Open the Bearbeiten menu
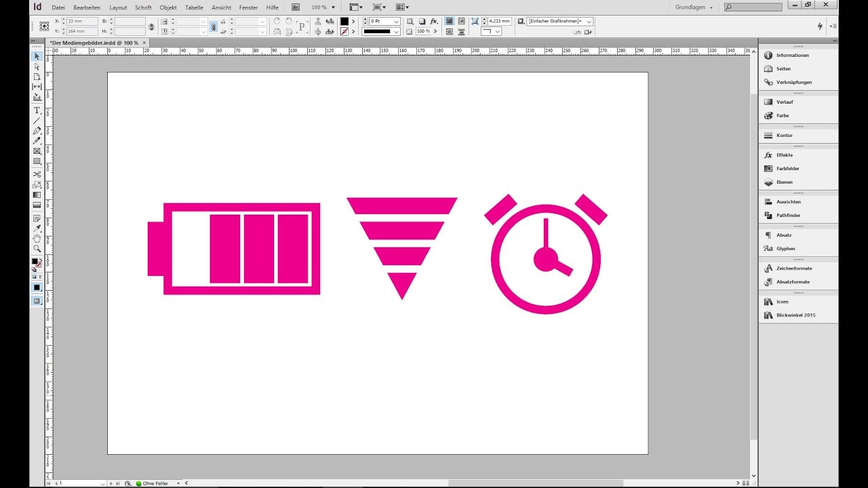 pos(87,7)
